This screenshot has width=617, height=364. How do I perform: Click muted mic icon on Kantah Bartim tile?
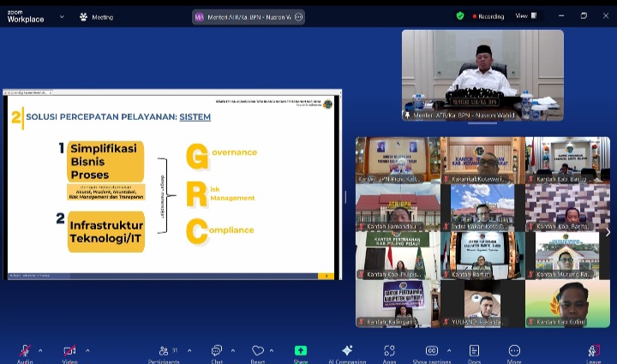coord(446,274)
